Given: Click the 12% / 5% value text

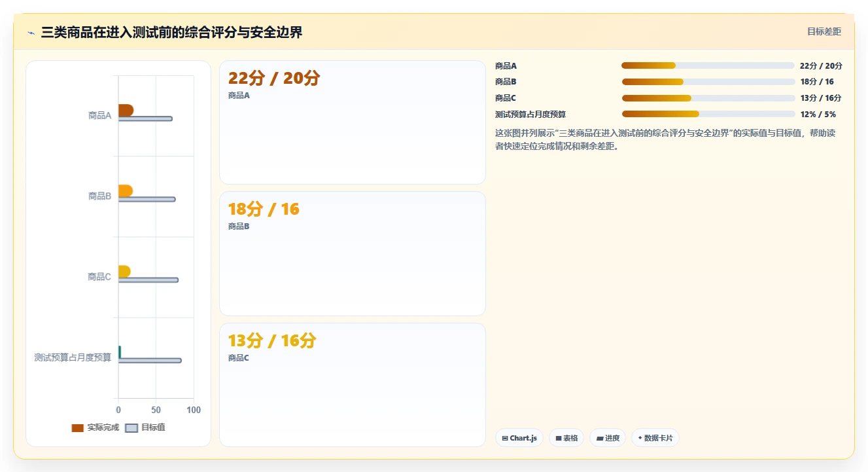Looking at the screenshot, I should (x=818, y=114).
